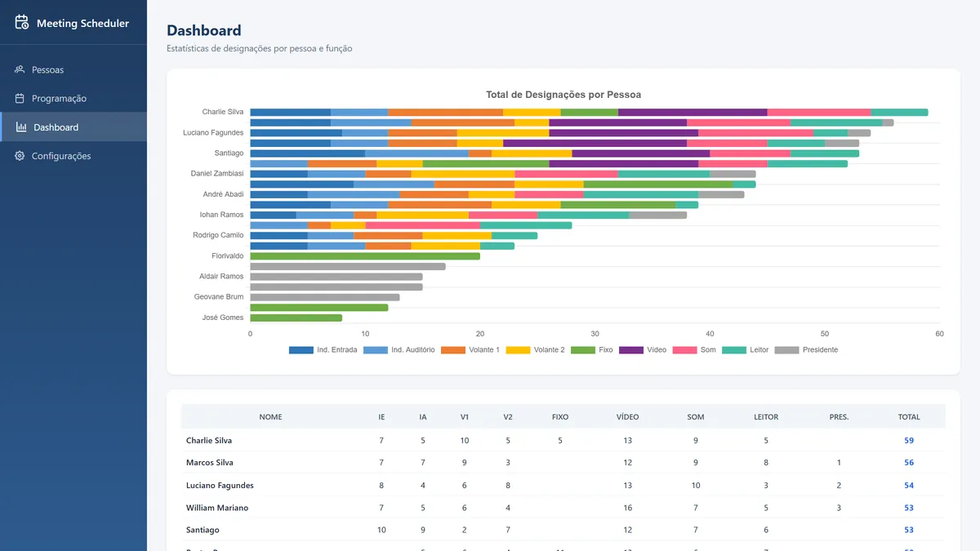This screenshot has height=551, width=980.
Task: Go to the Programação page
Action: point(73,98)
